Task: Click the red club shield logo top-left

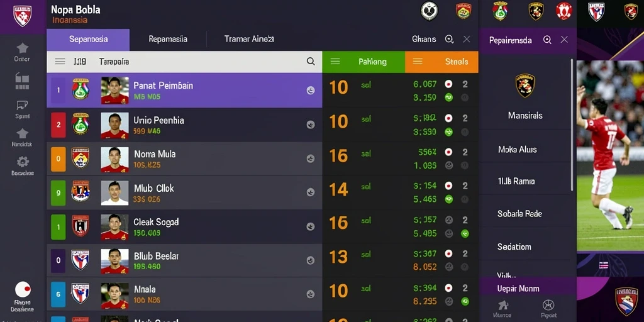Action: [22, 16]
